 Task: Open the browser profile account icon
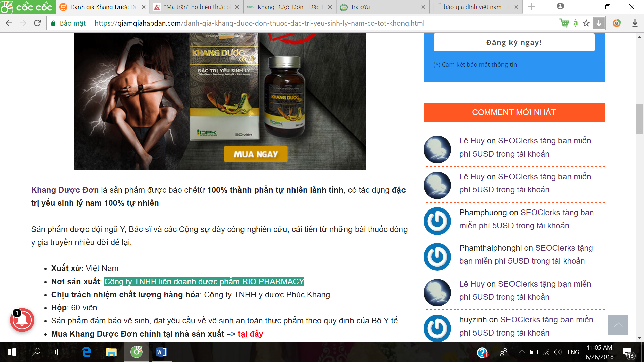tap(560, 6)
